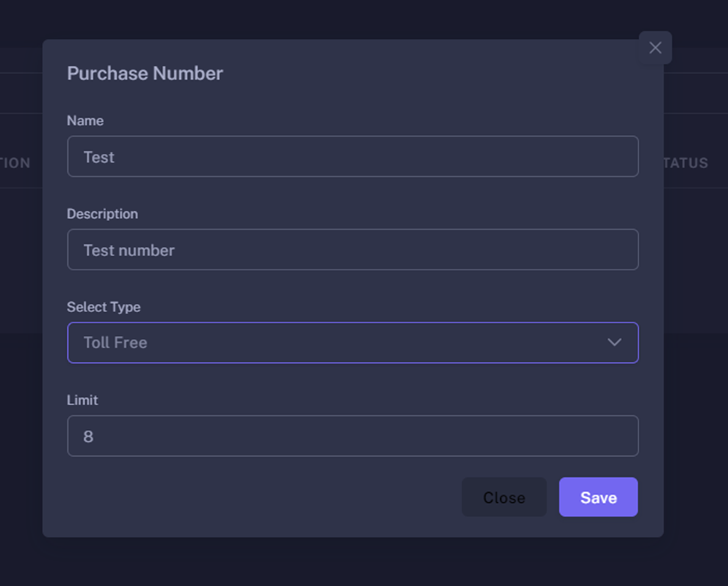The height and width of the screenshot is (586, 728).
Task: Click the Description field label
Action: click(102, 214)
